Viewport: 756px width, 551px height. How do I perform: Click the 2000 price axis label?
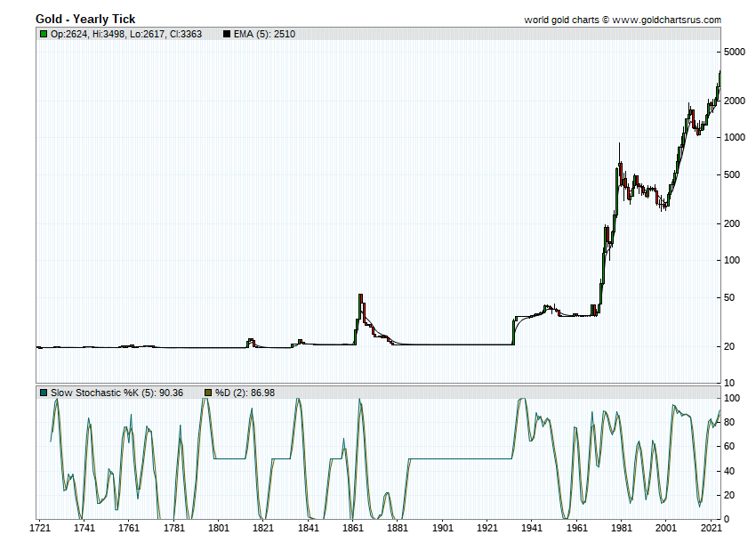coord(735,101)
